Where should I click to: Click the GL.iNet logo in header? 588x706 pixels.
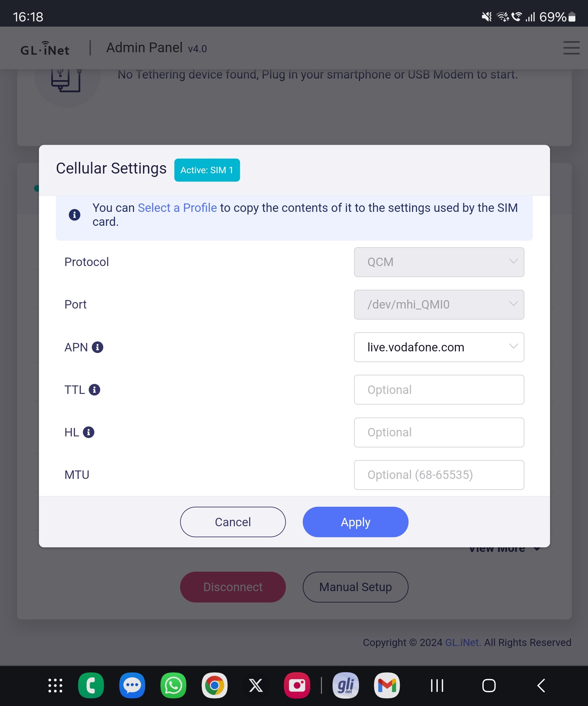[x=45, y=49]
